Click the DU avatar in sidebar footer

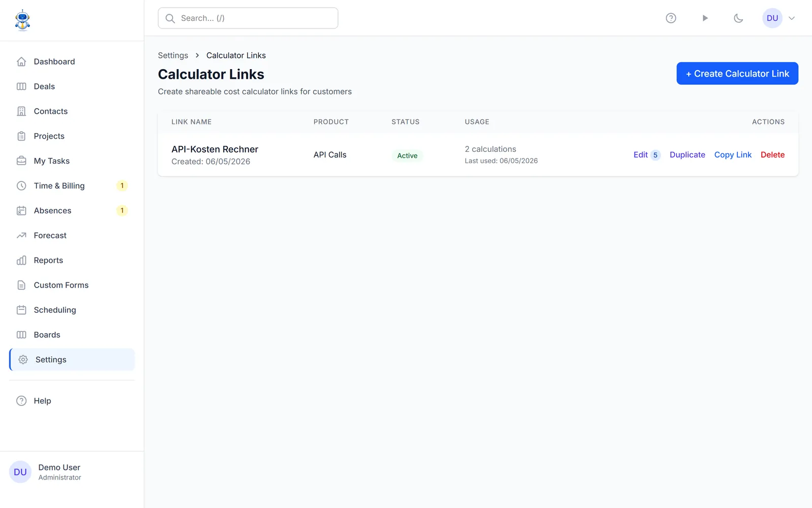(x=20, y=472)
